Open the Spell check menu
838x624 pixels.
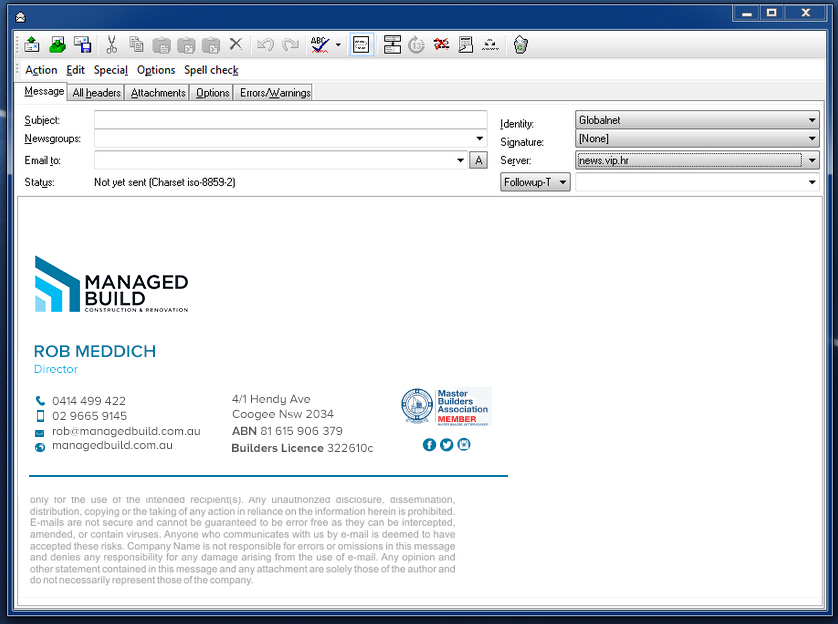pyautogui.click(x=211, y=70)
